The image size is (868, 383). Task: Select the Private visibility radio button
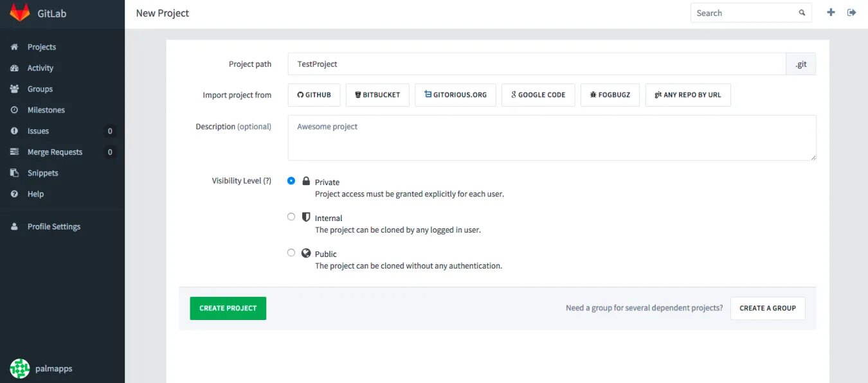(291, 181)
